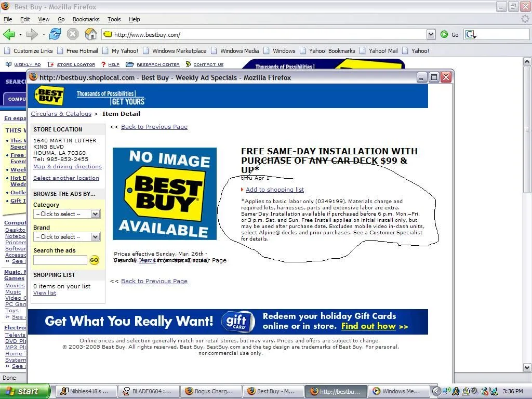Click the Find out how gift card link
This screenshot has width=532, height=399.
(x=368, y=326)
